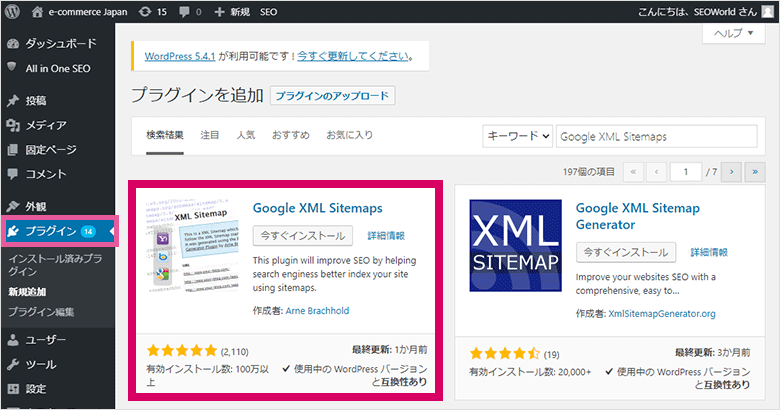Open the 15 pending updates icon

(x=153, y=12)
